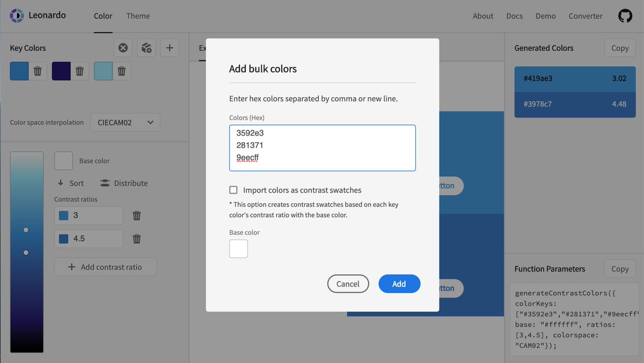
Task: Open the Demo page
Action: coord(546,16)
